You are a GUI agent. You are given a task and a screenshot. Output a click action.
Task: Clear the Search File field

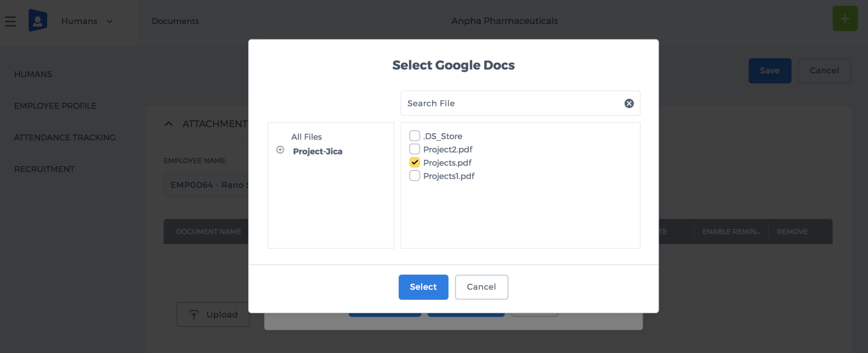tap(629, 104)
